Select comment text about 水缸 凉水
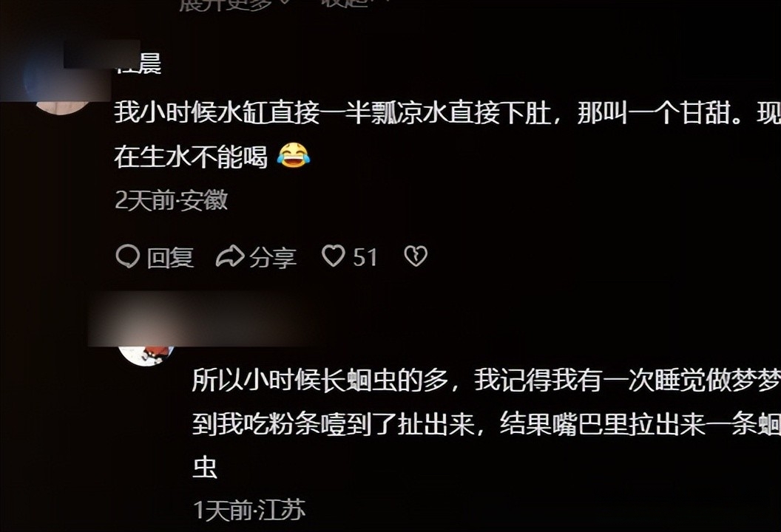The width and height of the screenshot is (781, 532). 447,134
